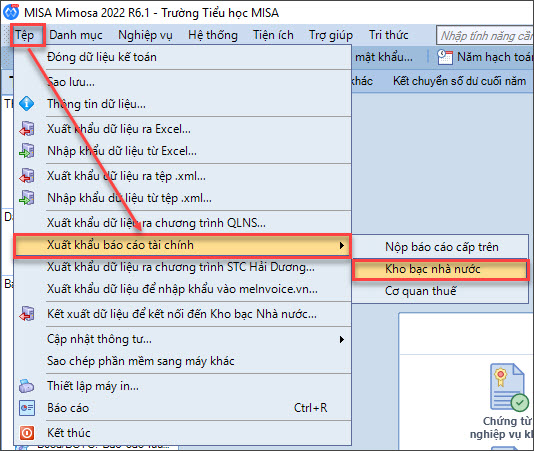This screenshot has height=451, width=534.
Task: Select Thông tin dữ liệu... entry
Action: point(183,104)
